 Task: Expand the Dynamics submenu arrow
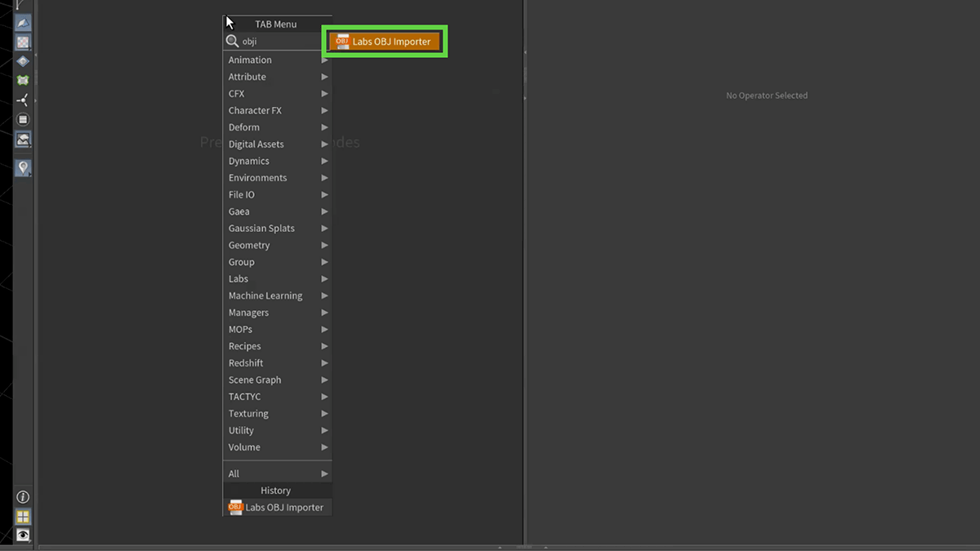point(324,161)
